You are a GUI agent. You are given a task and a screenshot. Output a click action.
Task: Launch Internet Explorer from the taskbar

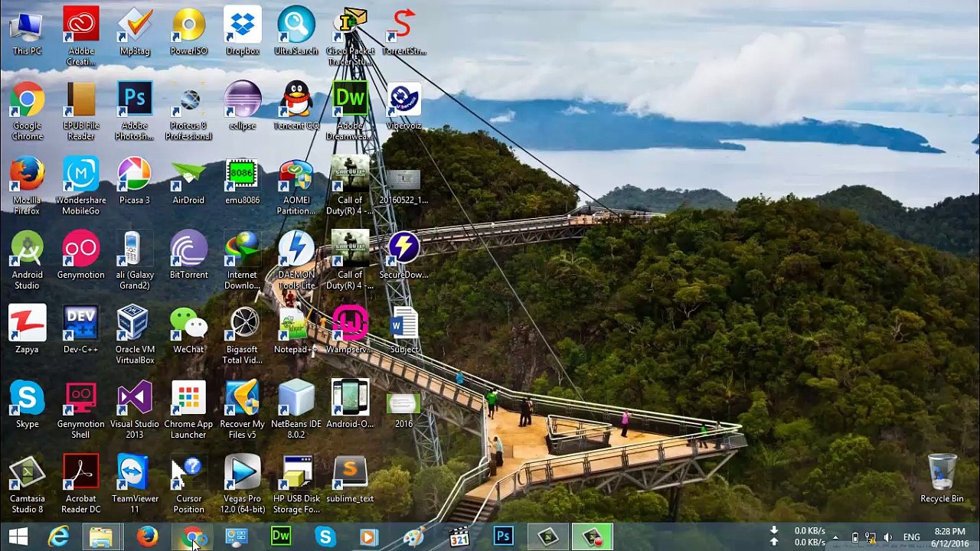click(x=59, y=536)
